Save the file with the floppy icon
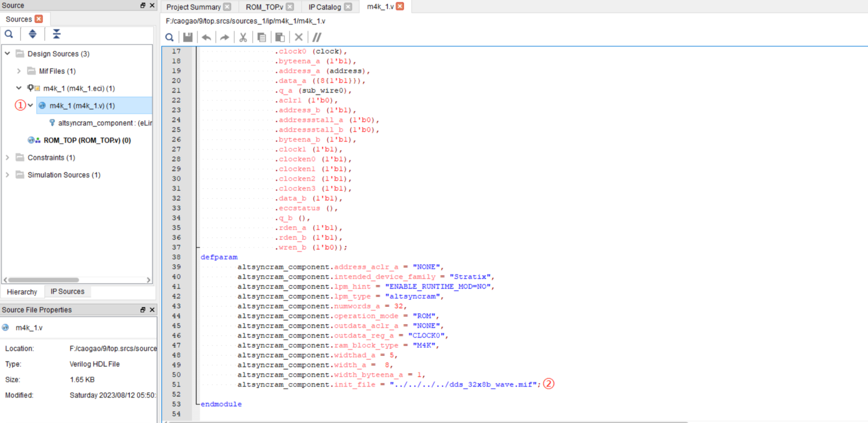This screenshot has width=868, height=423. tap(188, 37)
